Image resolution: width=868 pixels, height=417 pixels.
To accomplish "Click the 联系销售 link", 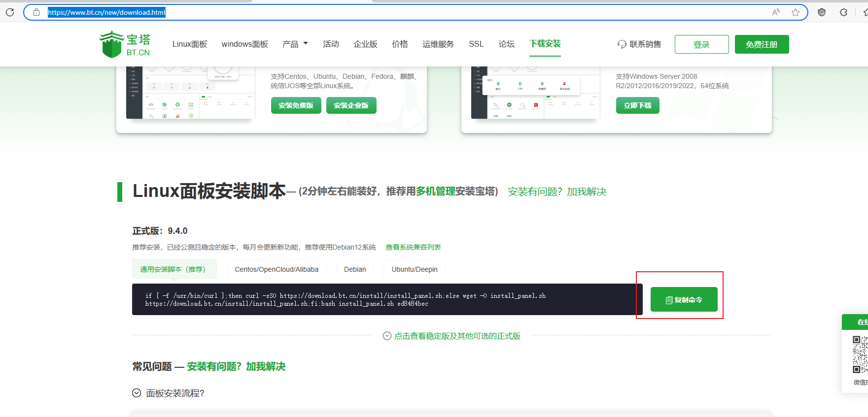I will [x=645, y=44].
